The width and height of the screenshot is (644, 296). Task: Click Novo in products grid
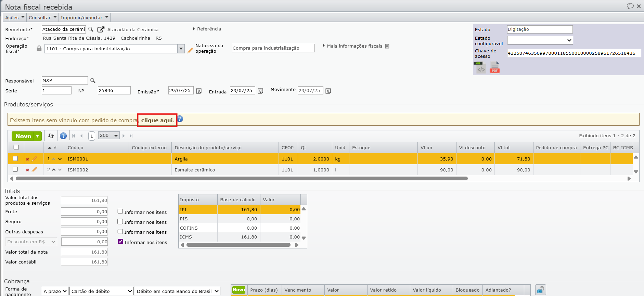tap(23, 136)
